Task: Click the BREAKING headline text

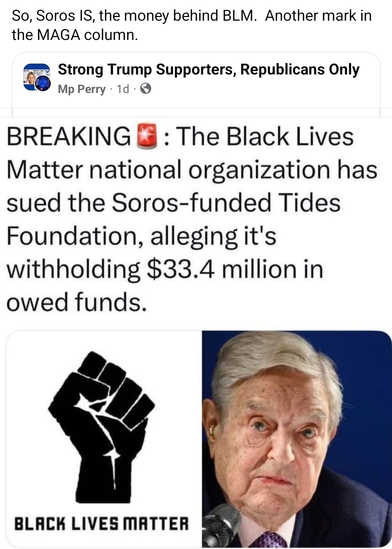Action: 69,137
